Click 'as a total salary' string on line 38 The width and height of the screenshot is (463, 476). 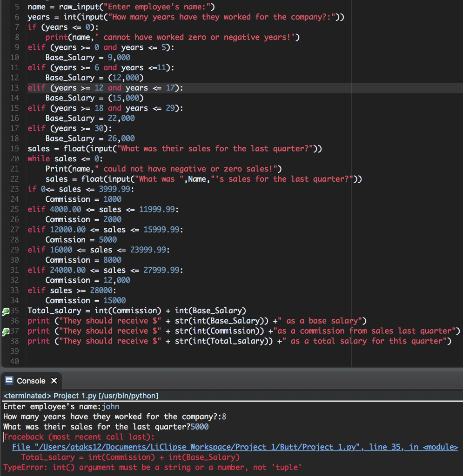coord(327,341)
